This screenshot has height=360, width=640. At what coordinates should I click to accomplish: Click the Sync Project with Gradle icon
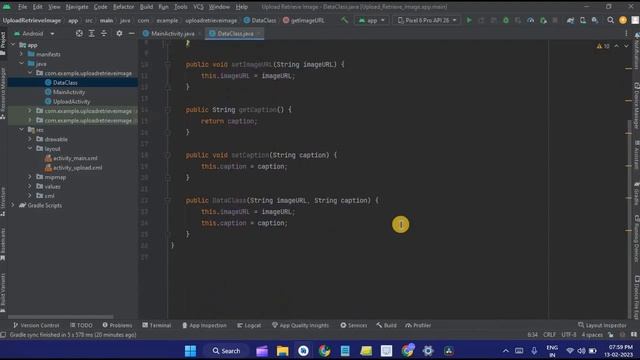click(570, 20)
